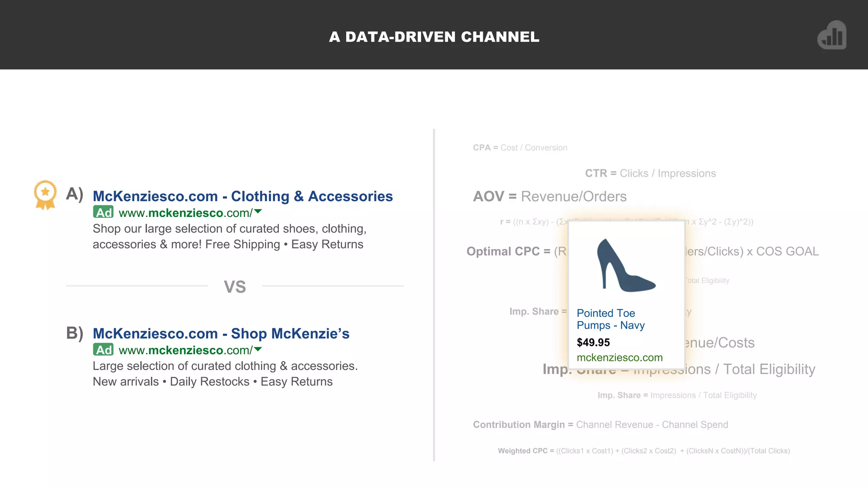Screen dimensions: 868x488
Task: Click the Ad badge in ad B
Action: [x=103, y=349]
